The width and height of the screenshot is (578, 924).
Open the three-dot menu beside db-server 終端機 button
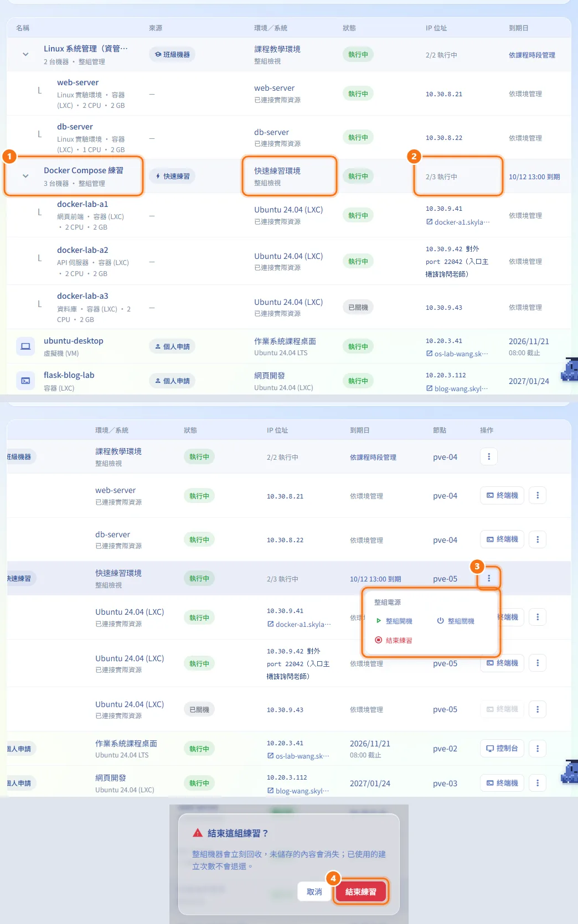click(538, 539)
